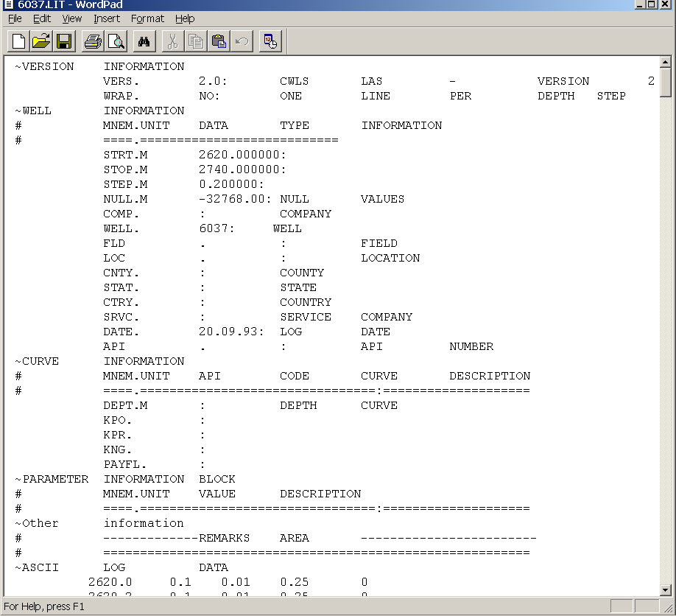The height and width of the screenshot is (616, 676).
Task: Click the NULL value -32768.00:
Action: point(235,199)
